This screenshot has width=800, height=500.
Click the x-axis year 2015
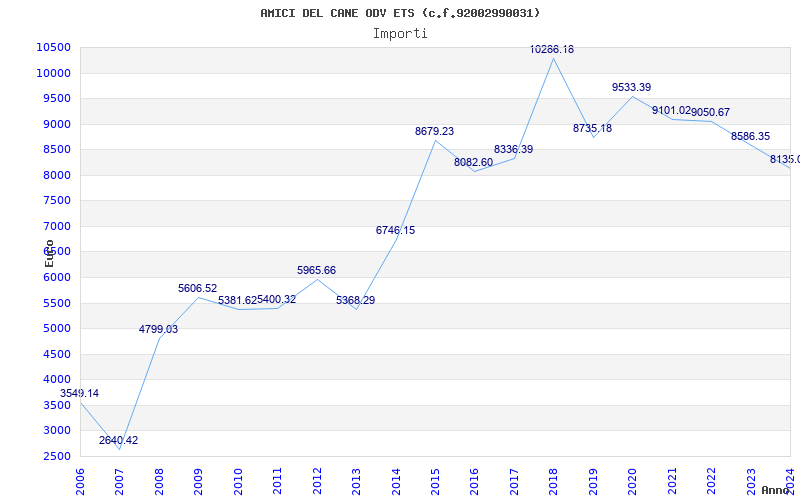tap(435, 482)
